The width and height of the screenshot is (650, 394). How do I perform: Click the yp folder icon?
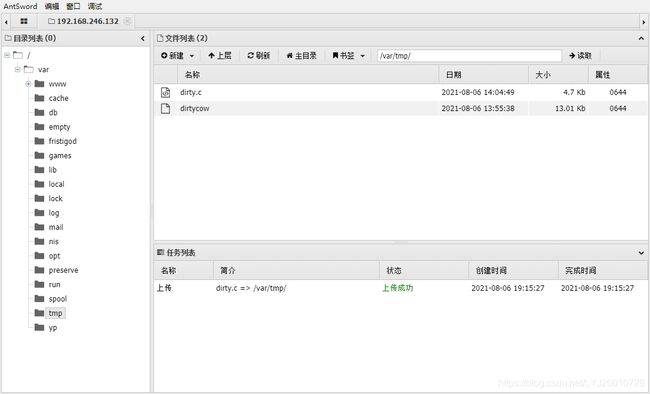(x=39, y=327)
